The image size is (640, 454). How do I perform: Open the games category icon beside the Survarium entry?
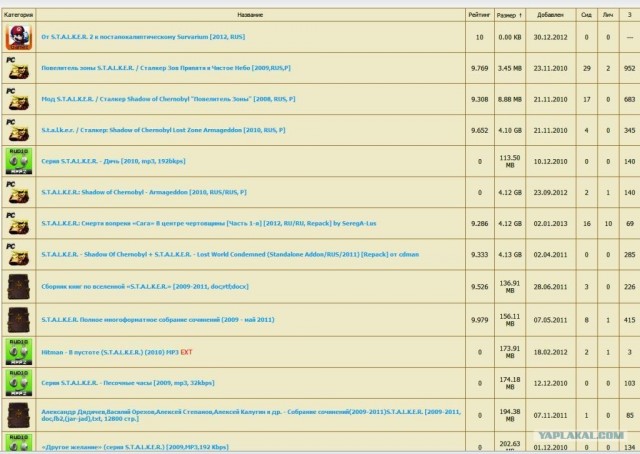[19, 37]
